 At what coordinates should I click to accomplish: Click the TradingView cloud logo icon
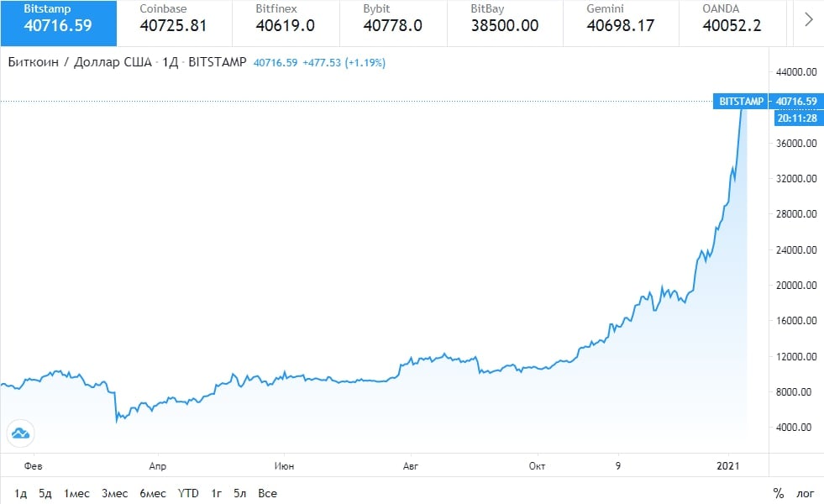19,433
